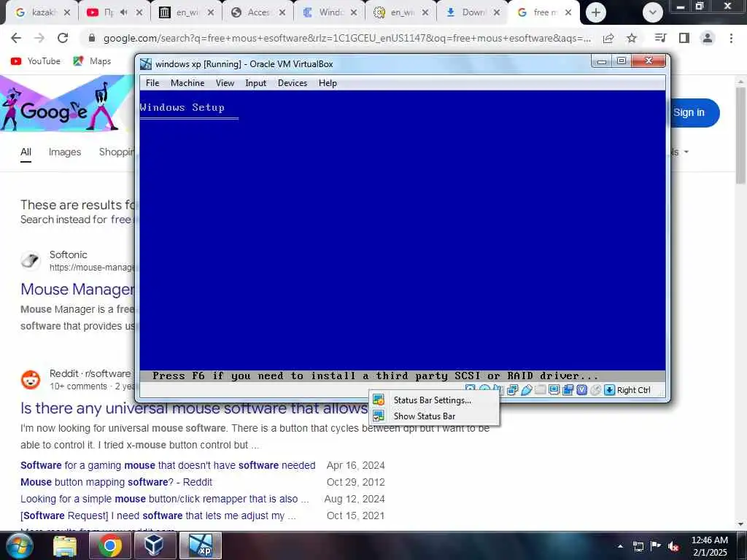Image resolution: width=747 pixels, height=560 pixels.
Task: Open File Explorer from taskbar
Action: [x=65, y=545]
